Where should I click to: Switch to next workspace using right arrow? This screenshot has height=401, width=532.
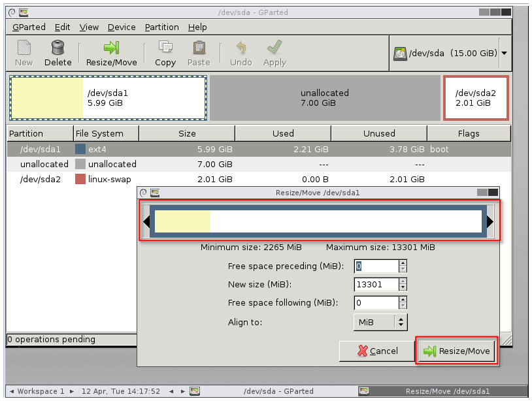click(72, 391)
